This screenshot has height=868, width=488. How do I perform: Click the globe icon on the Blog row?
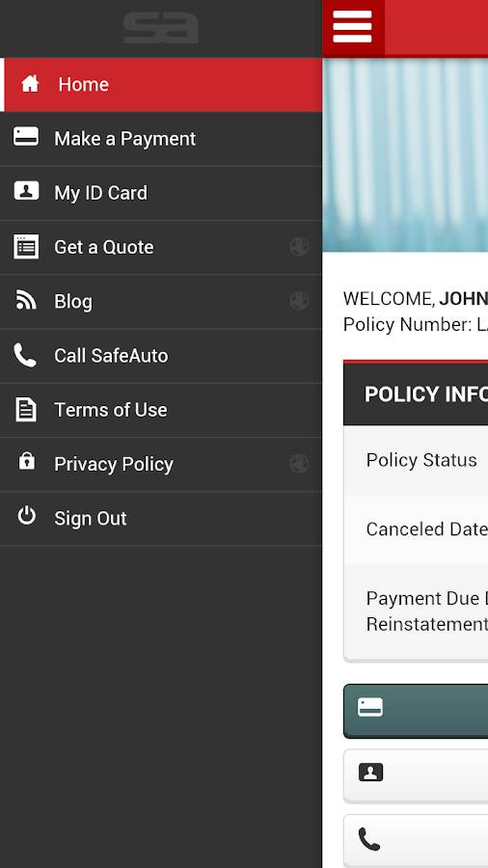[299, 301]
